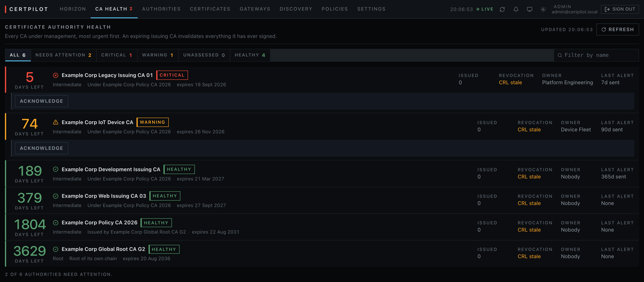Click CRL stale on the Global Root CA G2 row
The width and height of the screenshot is (644, 282).
pos(529,257)
